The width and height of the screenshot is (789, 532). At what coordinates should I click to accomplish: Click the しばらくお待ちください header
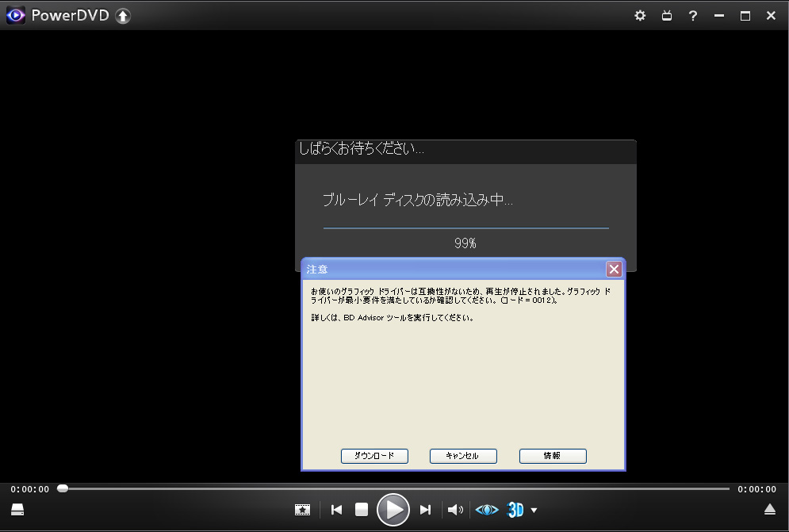click(x=362, y=148)
